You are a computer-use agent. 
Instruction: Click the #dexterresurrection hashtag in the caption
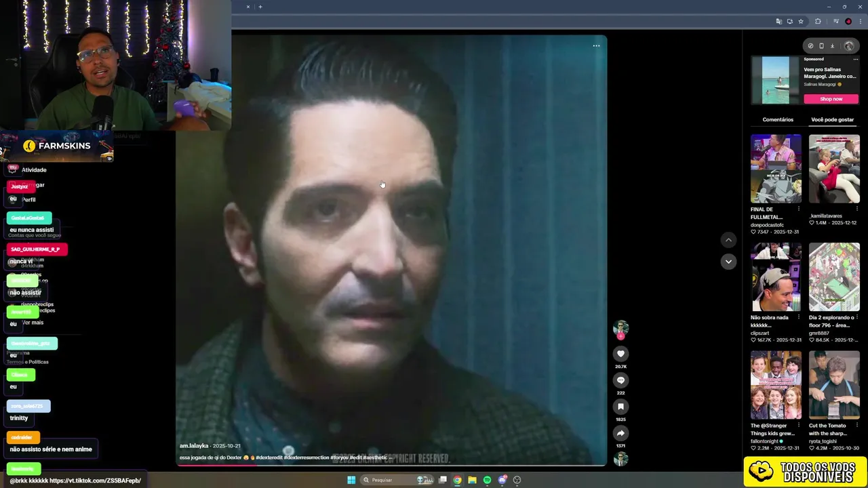(x=307, y=457)
